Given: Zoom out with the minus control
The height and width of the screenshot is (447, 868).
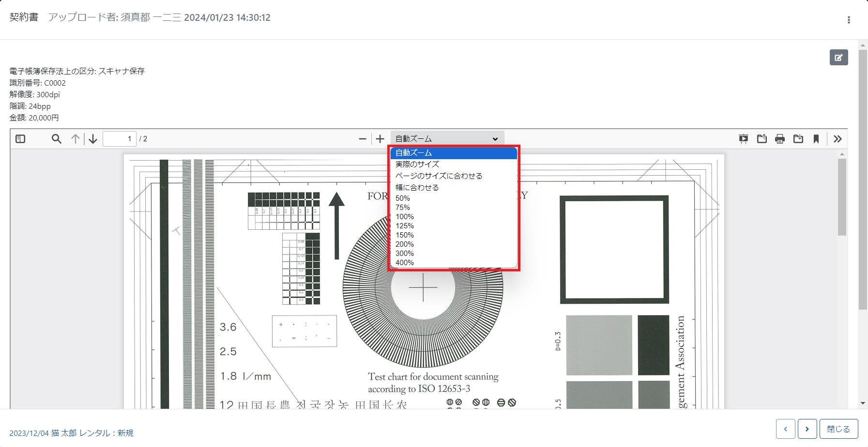Looking at the screenshot, I should [362, 139].
